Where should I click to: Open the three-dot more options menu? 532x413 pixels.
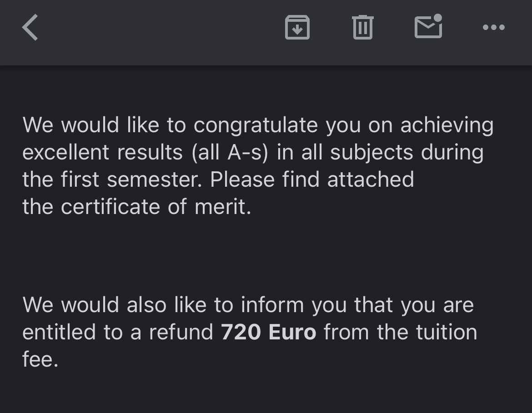point(493,27)
